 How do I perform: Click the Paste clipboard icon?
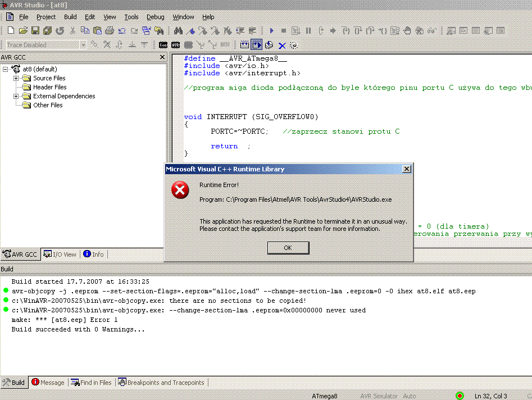point(97,30)
